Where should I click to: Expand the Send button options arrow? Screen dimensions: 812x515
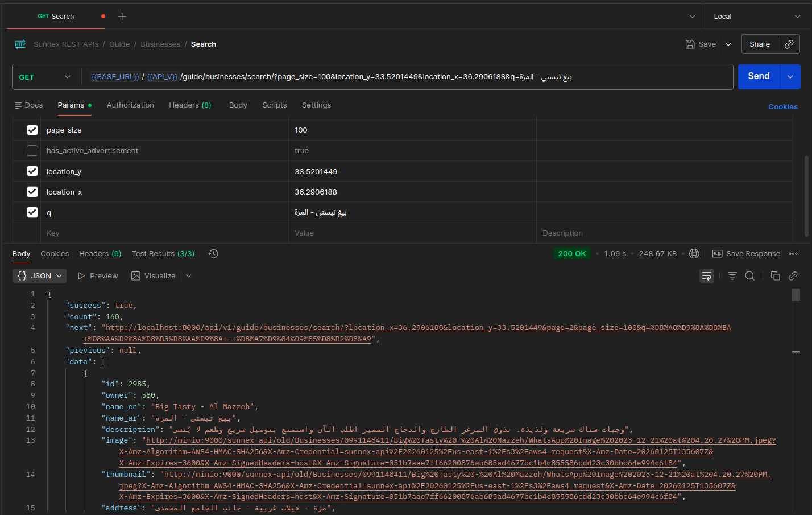click(790, 77)
